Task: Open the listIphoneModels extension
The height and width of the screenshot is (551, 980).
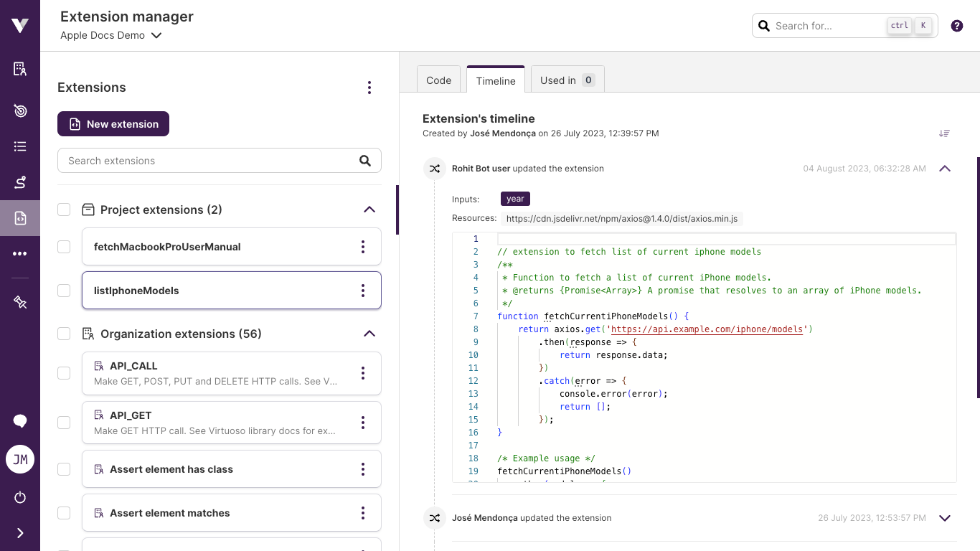Action: [232, 291]
